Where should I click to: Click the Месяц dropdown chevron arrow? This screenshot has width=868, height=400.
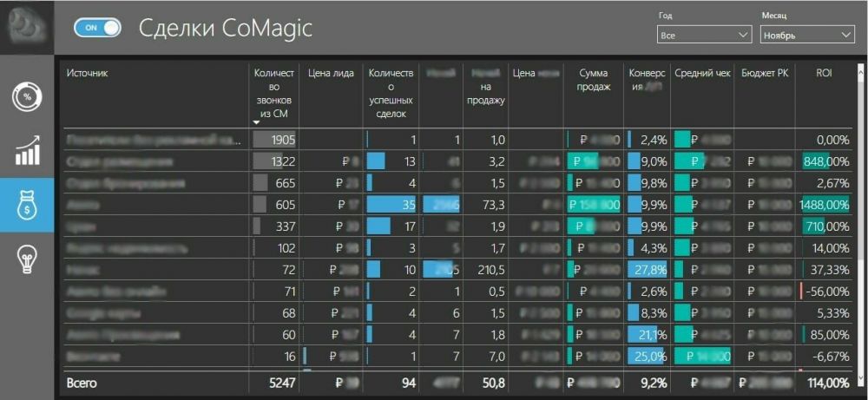click(x=845, y=35)
